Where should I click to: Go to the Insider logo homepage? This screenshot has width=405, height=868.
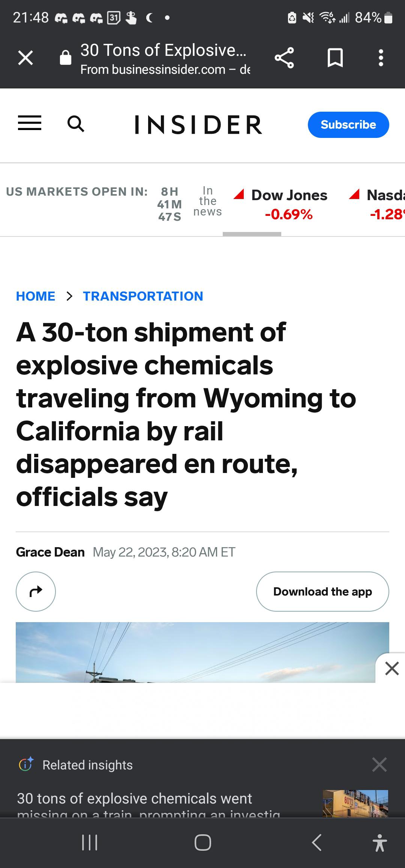[198, 125]
